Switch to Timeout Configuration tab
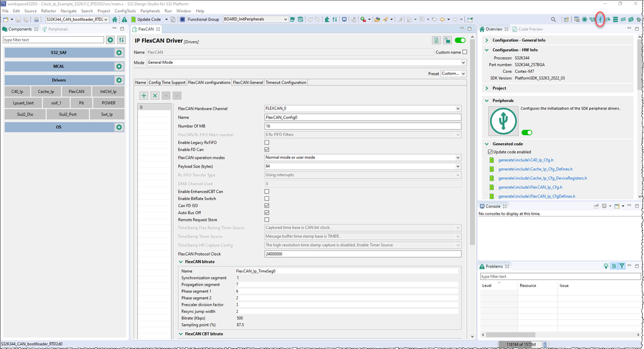This screenshot has height=349, width=644. tap(286, 83)
